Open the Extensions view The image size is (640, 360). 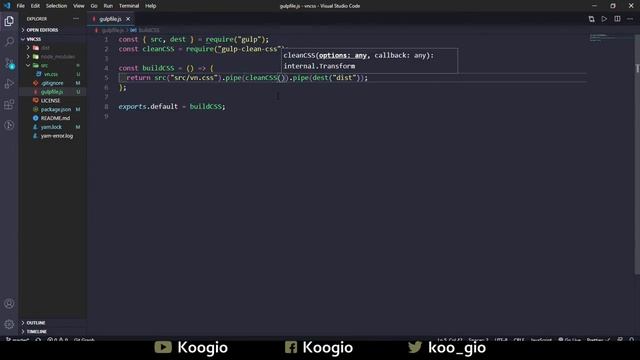point(9,104)
